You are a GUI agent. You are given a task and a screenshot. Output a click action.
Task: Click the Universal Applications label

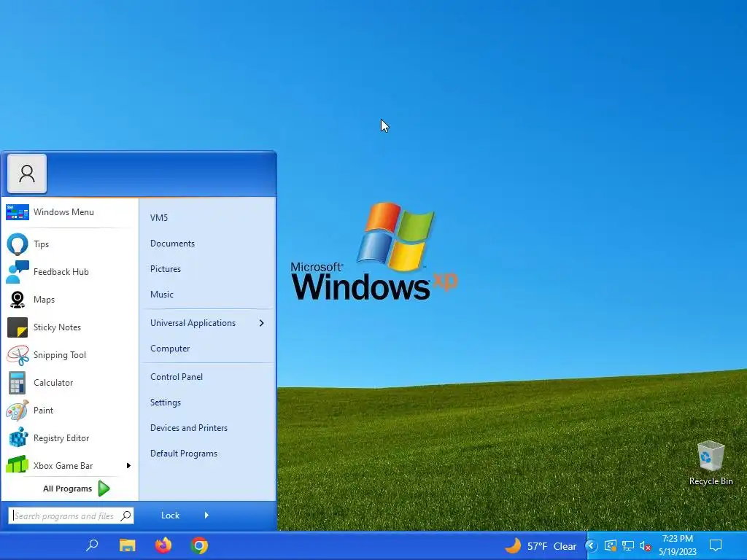pos(193,323)
